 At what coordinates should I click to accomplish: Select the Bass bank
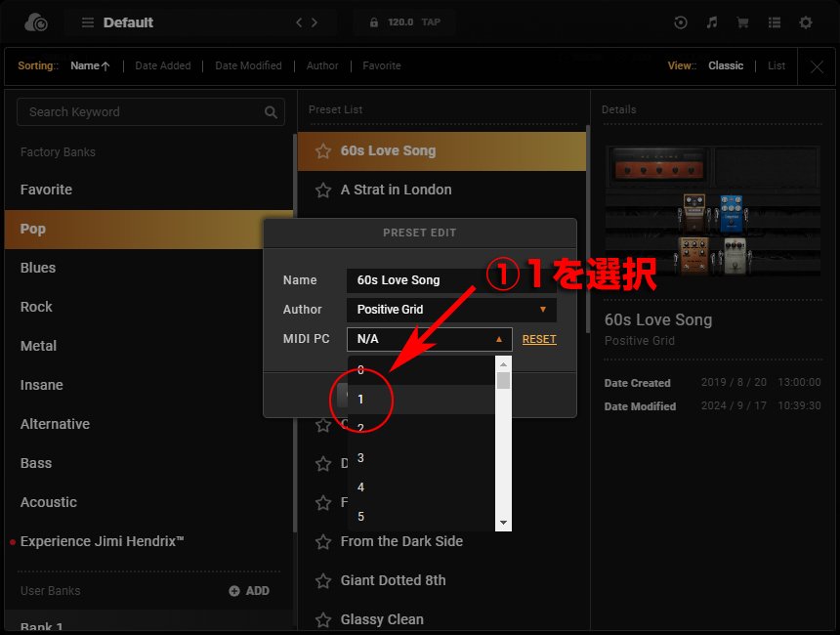point(148,463)
